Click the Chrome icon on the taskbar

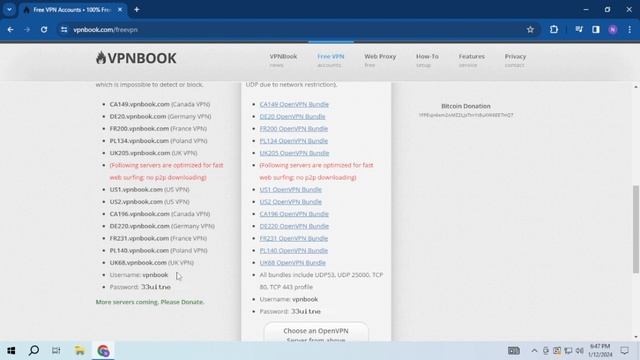click(103, 350)
